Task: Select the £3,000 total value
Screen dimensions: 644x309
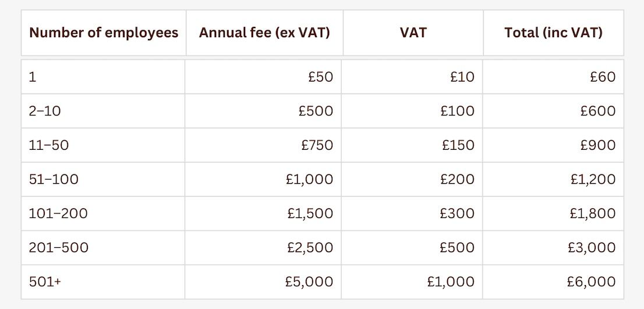Action: pyautogui.click(x=592, y=248)
